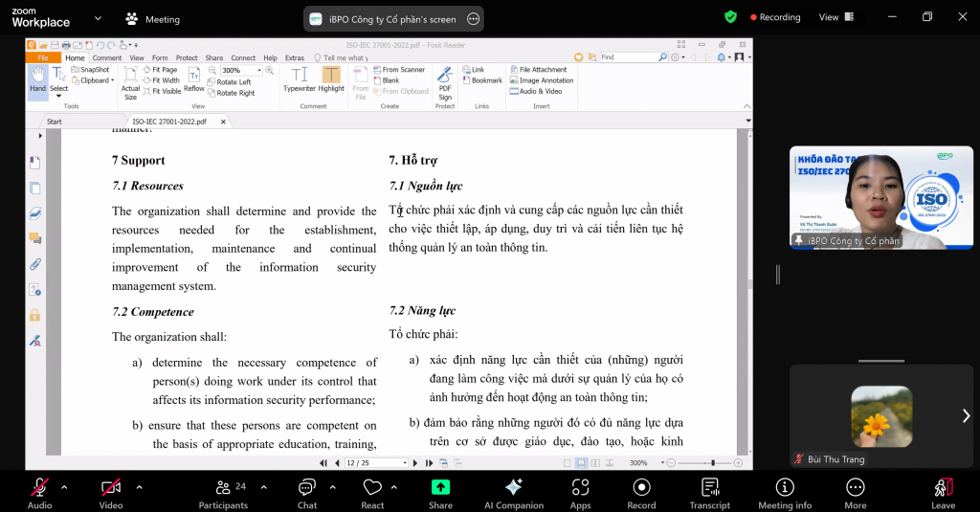Start camera with Video button

coord(111,492)
